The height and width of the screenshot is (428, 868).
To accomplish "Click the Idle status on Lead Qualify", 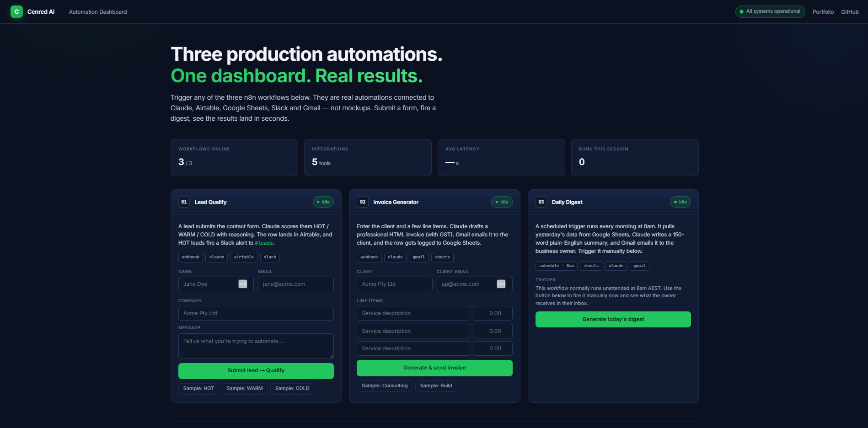I will point(323,202).
